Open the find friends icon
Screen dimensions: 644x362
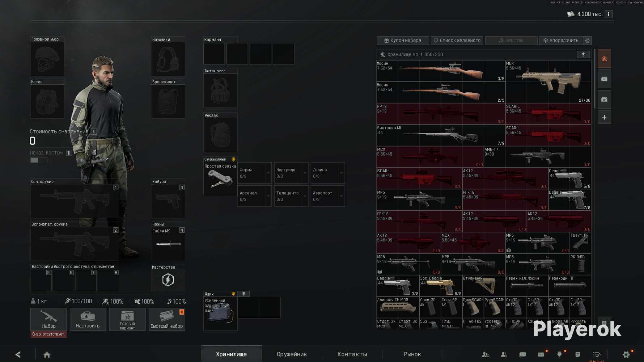click(x=486, y=354)
